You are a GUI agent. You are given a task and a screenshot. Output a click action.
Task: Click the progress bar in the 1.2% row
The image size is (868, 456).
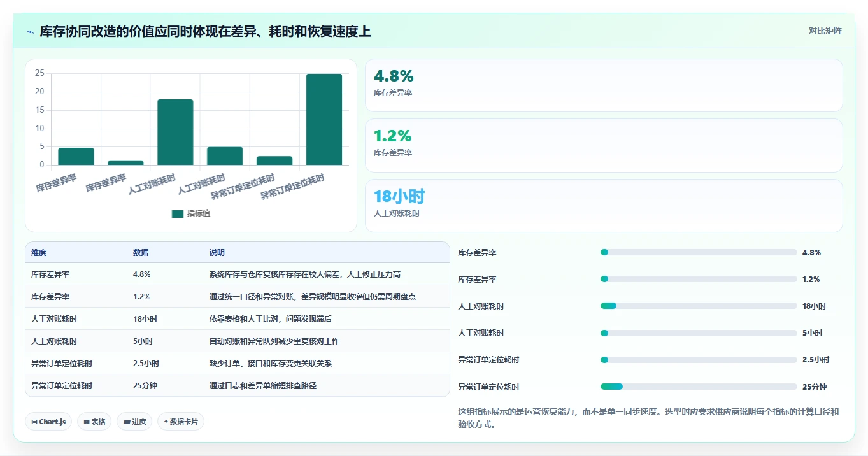[699, 279]
